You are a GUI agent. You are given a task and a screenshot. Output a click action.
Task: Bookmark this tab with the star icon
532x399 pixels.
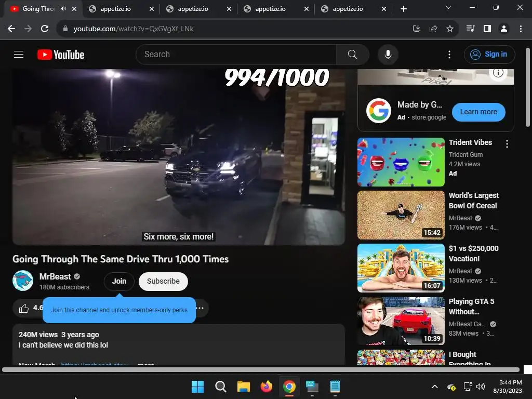click(x=450, y=29)
